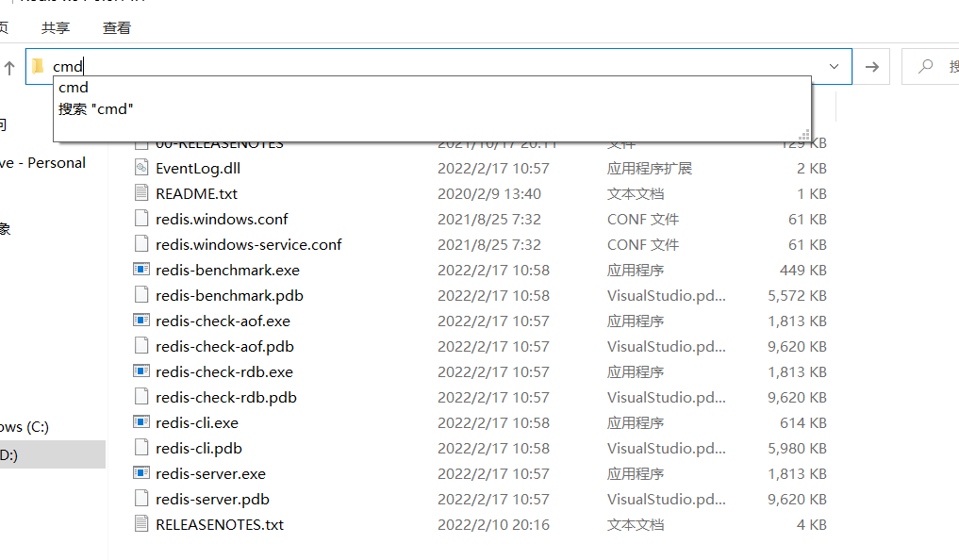Click the up-directory arrow button
Image resolution: width=959 pixels, height=560 pixels.
click(x=9, y=67)
